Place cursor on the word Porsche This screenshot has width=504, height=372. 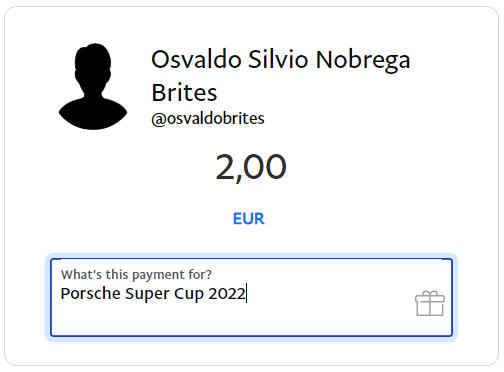pos(90,294)
